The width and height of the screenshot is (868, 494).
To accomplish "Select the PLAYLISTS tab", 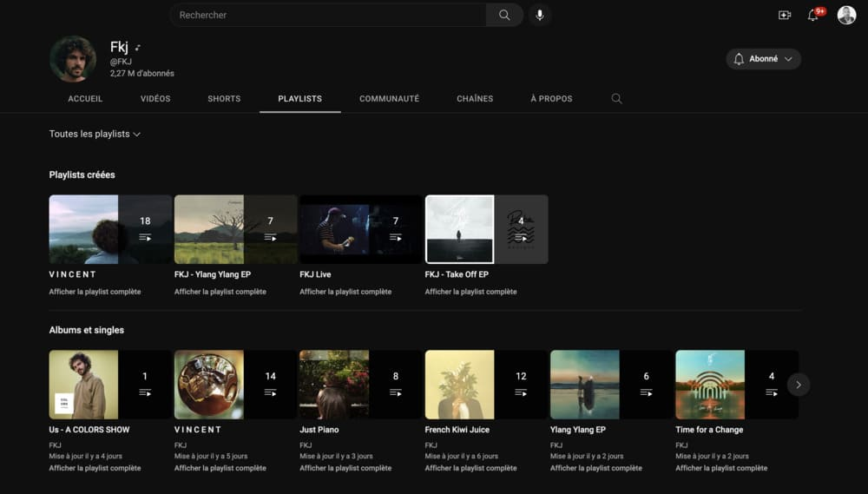I will pyautogui.click(x=300, y=99).
